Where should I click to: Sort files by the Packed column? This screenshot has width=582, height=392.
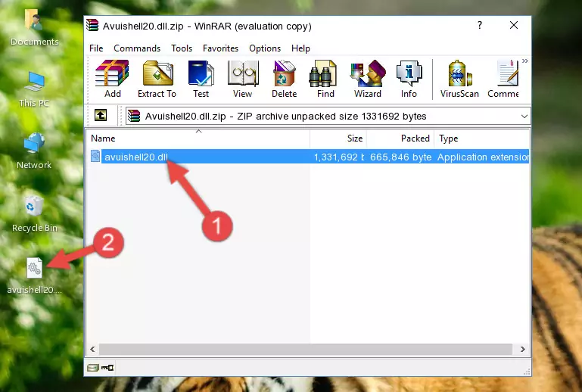click(x=400, y=138)
